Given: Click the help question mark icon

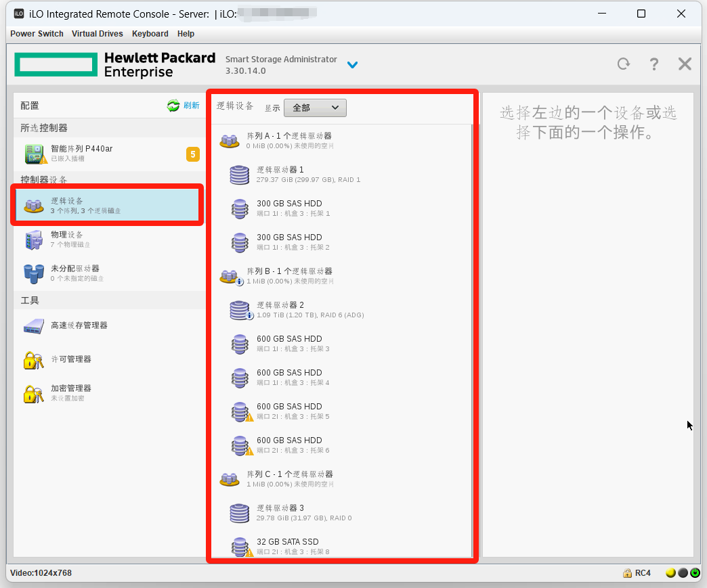Looking at the screenshot, I should tap(654, 64).
